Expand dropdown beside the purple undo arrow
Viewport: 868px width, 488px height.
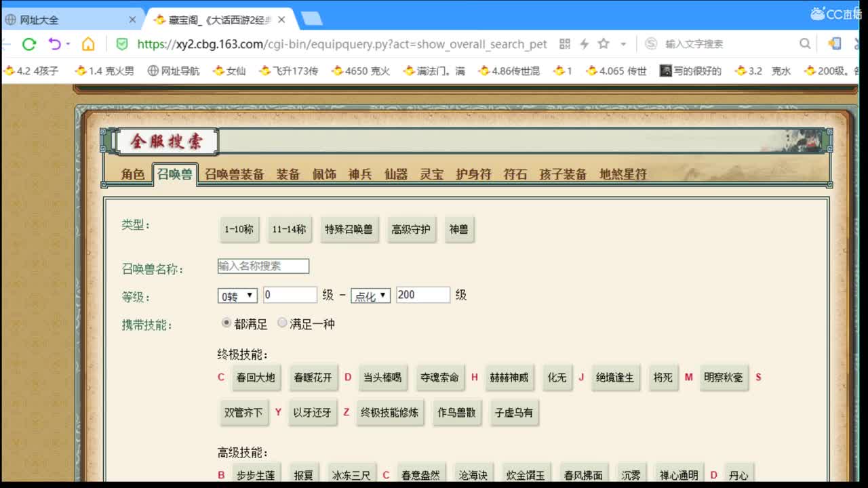68,44
